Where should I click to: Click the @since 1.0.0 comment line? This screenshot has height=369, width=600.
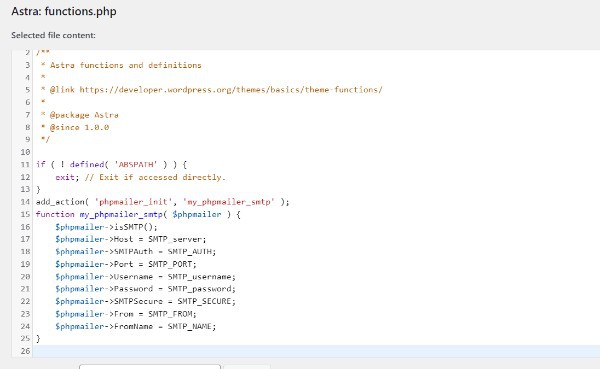[x=75, y=127]
